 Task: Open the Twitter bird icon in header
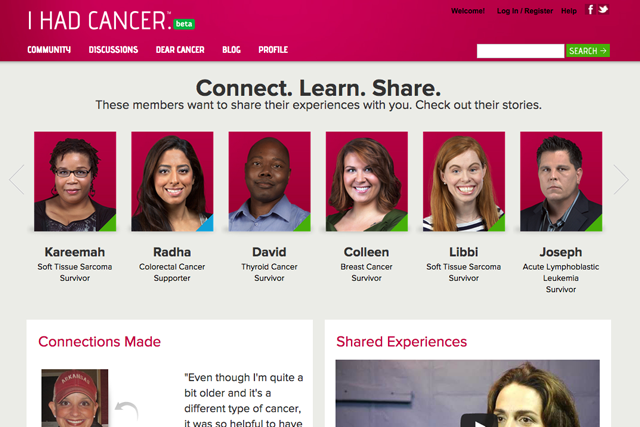[603, 9]
